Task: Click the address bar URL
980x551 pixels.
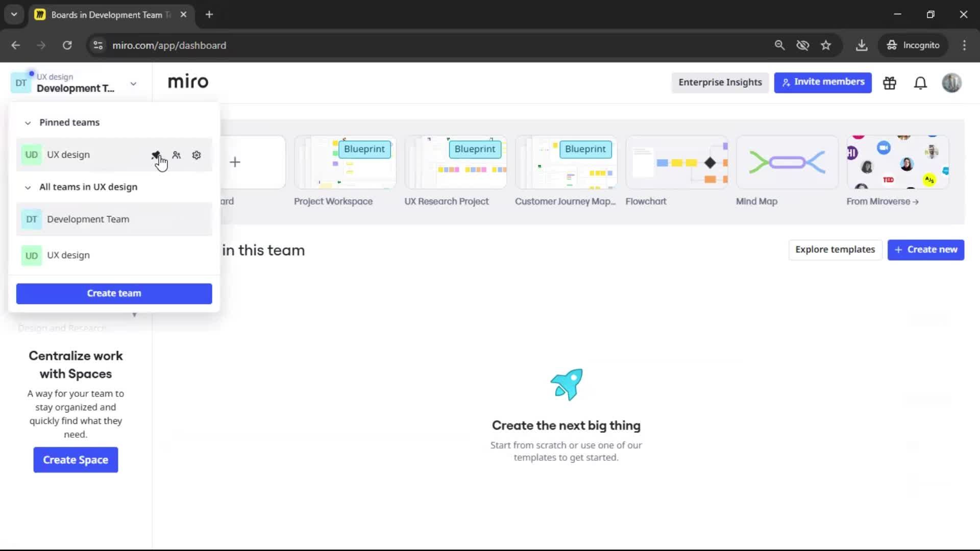Action: pos(169,45)
